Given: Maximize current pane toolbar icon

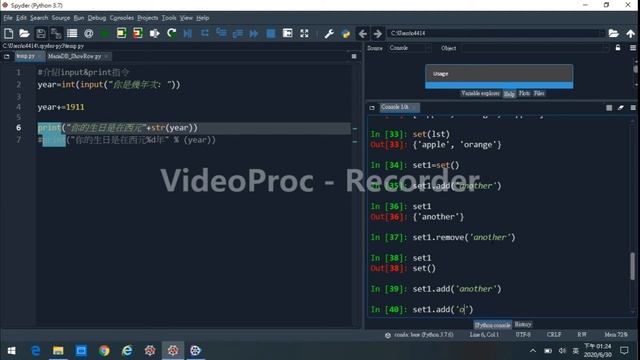Looking at the screenshot, I should [287, 33].
